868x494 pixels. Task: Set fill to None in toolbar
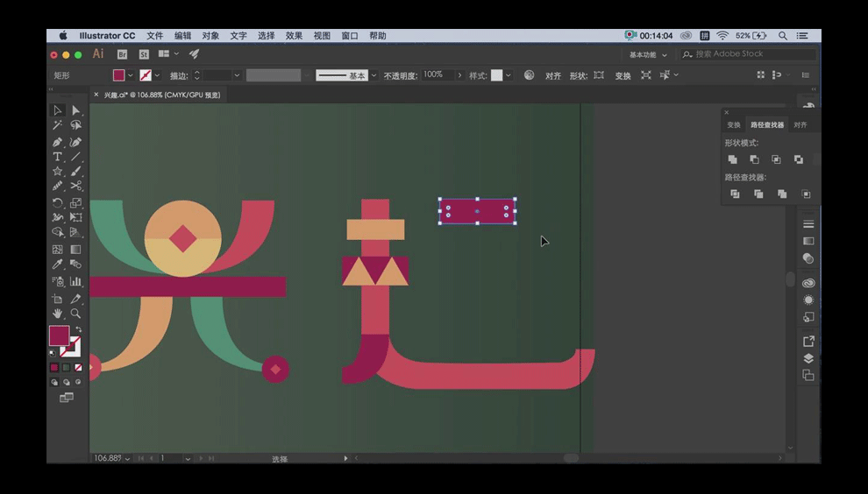point(79,368)
